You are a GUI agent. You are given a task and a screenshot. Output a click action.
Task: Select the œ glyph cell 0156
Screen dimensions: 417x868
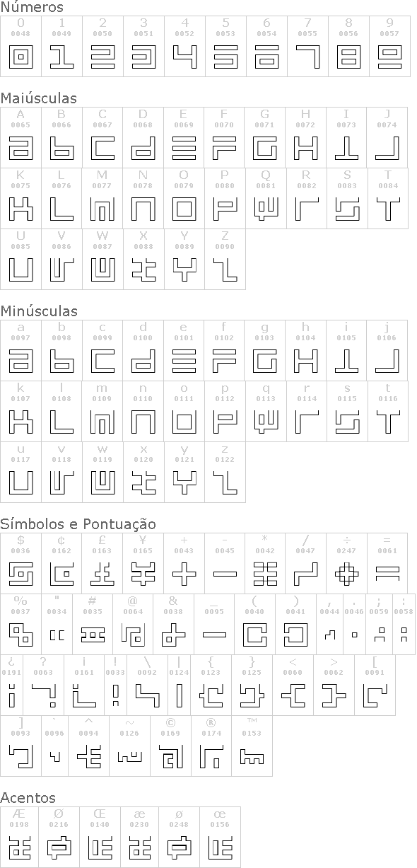(x=221, y=837)
